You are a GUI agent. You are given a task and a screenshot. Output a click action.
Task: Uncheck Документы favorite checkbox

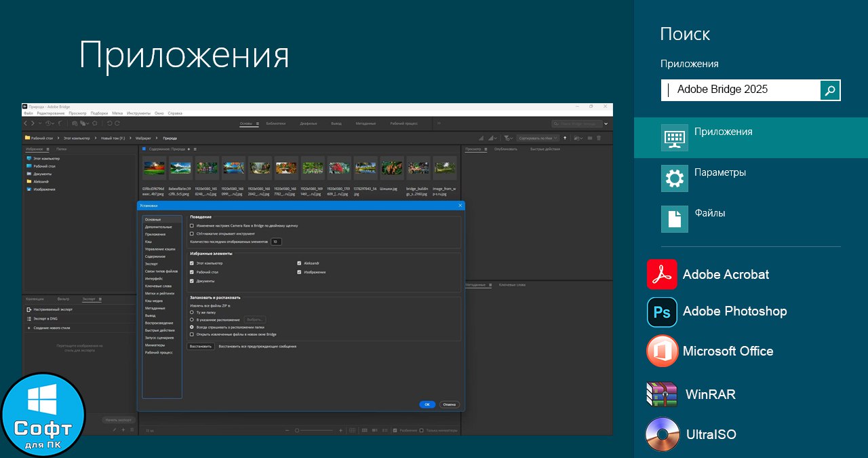pyautogui.click(x=192, y=281)
